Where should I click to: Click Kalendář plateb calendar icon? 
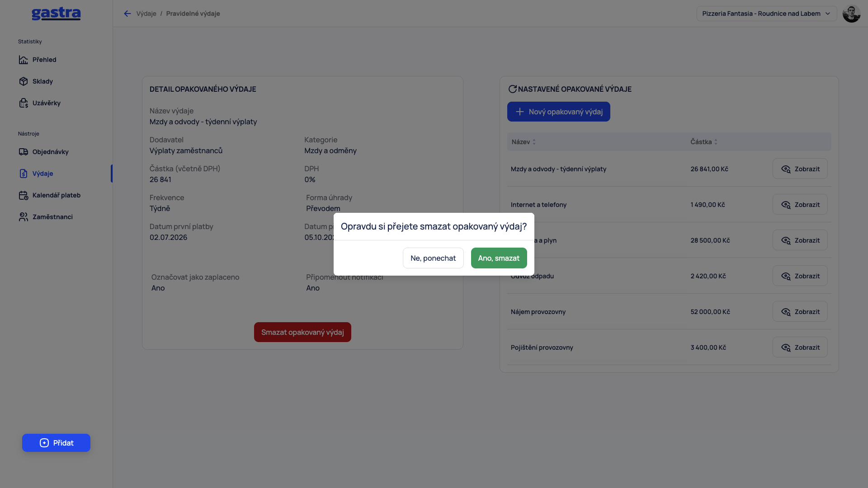pos(24,195)
